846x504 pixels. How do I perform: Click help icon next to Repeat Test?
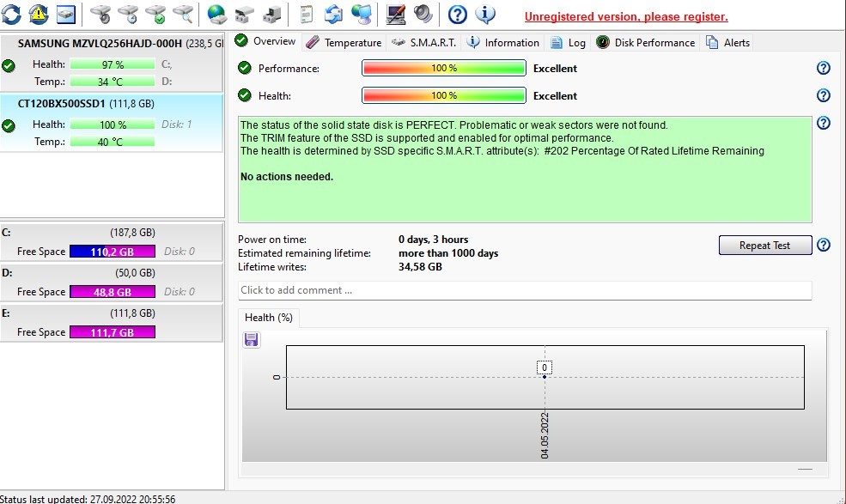click(824, 245)
